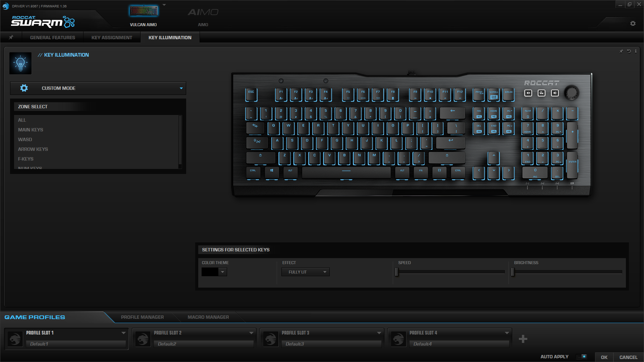Click the volume dial knob on the keyboard

coord(572,93)
